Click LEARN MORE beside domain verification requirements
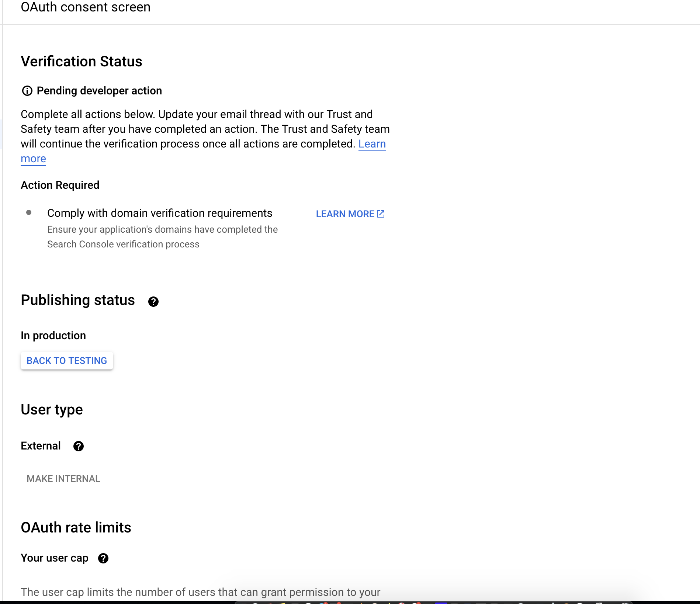 (x=345, y=214)
